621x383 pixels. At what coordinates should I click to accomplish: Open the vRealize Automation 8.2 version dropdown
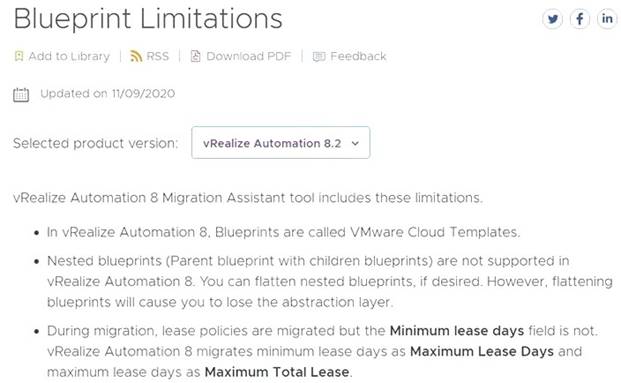(x=280, y=143)
